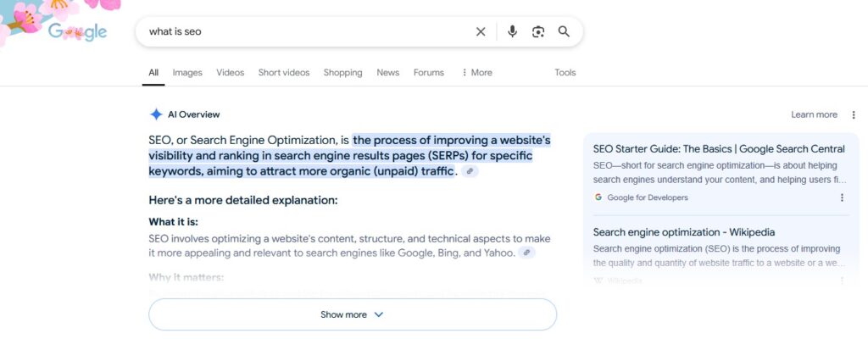Expand the More search filters menu

click(x=476, y=73)
